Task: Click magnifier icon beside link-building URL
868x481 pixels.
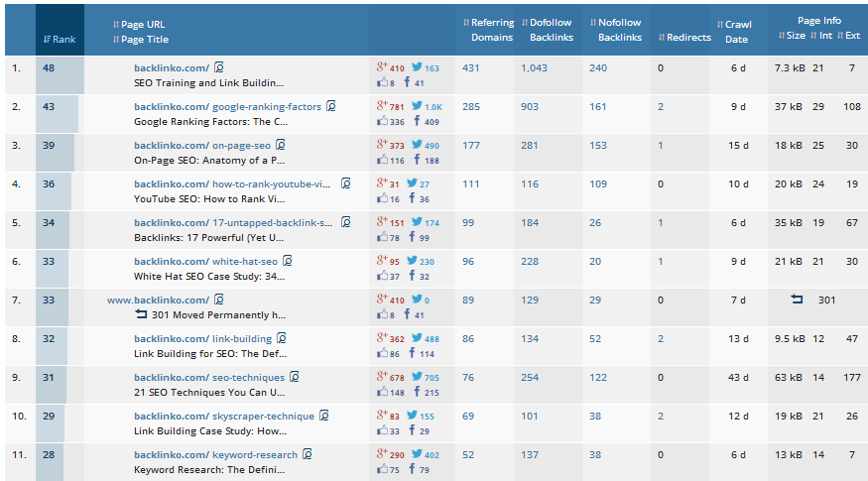Action: click(x=282, y=338)
